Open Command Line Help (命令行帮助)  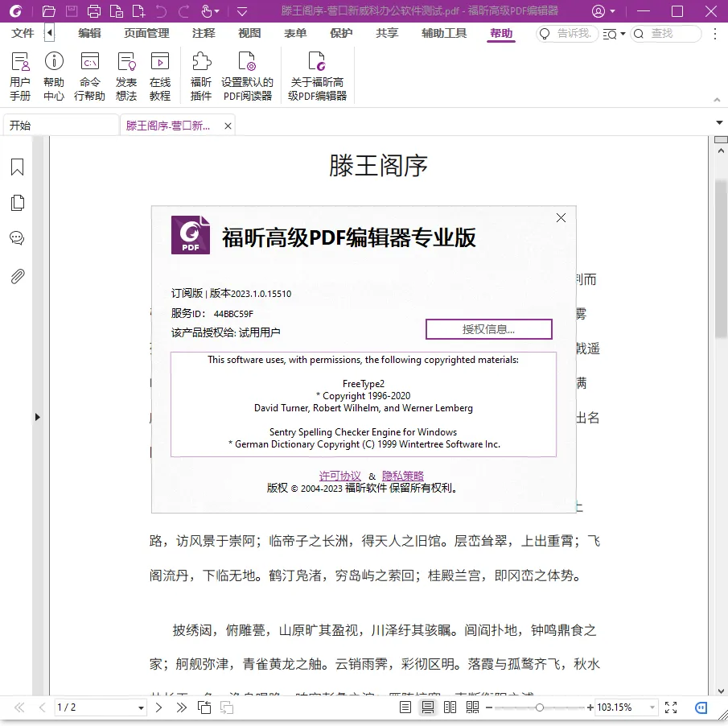89,76
